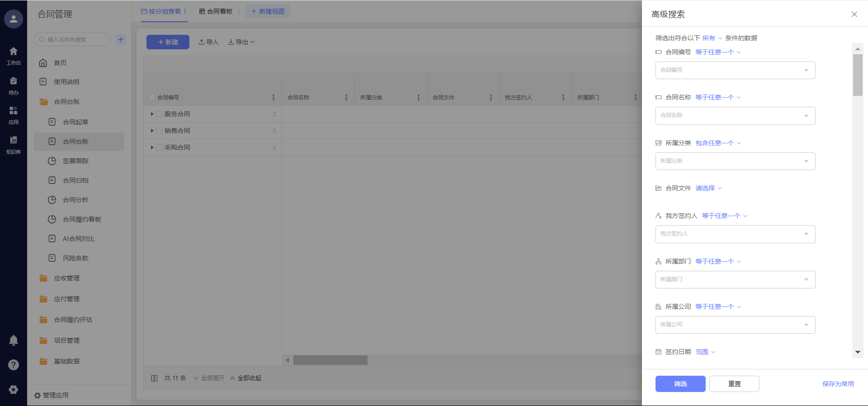Expand the 采购合同 group row
868x406 pixels.
click(x=152, y=147)
